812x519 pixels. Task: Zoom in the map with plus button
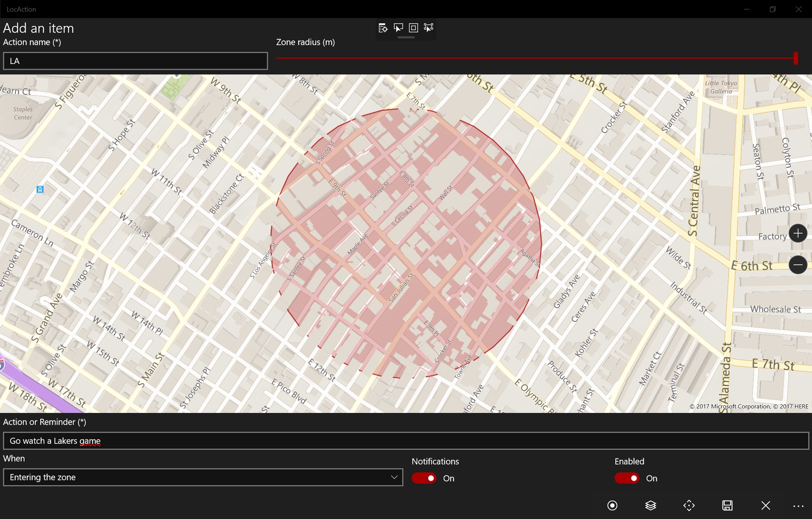tap(798, 234)
